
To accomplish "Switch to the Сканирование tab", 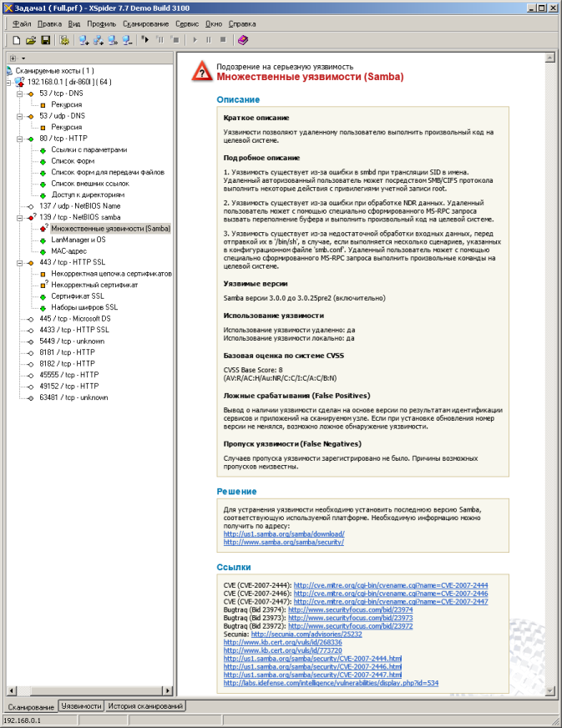I will pyautogui.click(x=31, y=706).
